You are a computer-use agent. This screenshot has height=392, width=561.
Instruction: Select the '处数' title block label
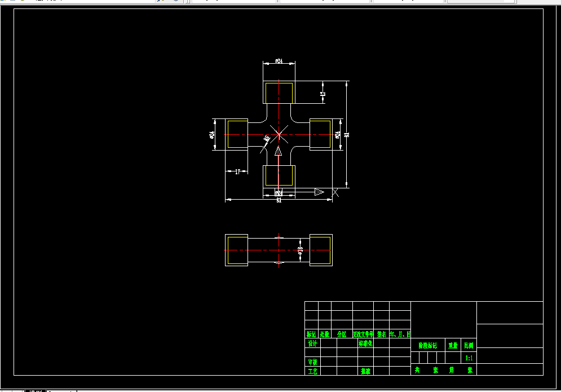325,334
